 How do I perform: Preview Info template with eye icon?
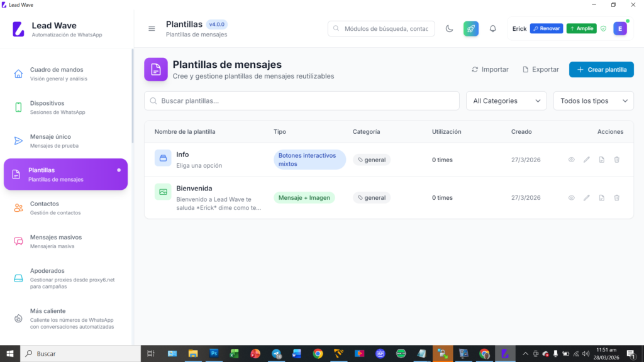[x=572, y=160]
